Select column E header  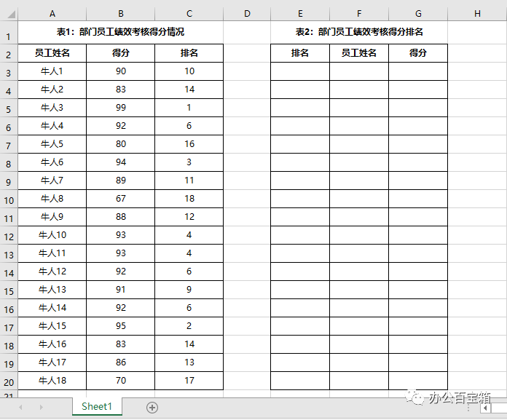click(x=300, y=14)
